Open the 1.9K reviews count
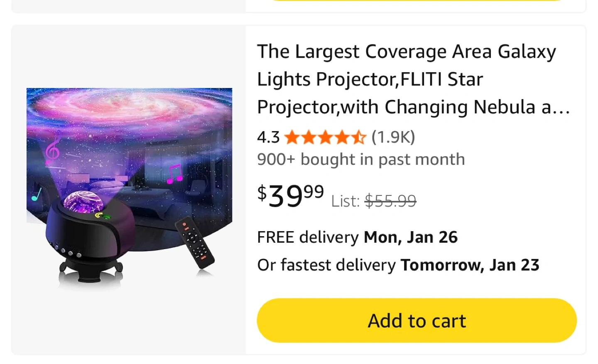Viewport: 598px width, 364px height. pos(393,137)
